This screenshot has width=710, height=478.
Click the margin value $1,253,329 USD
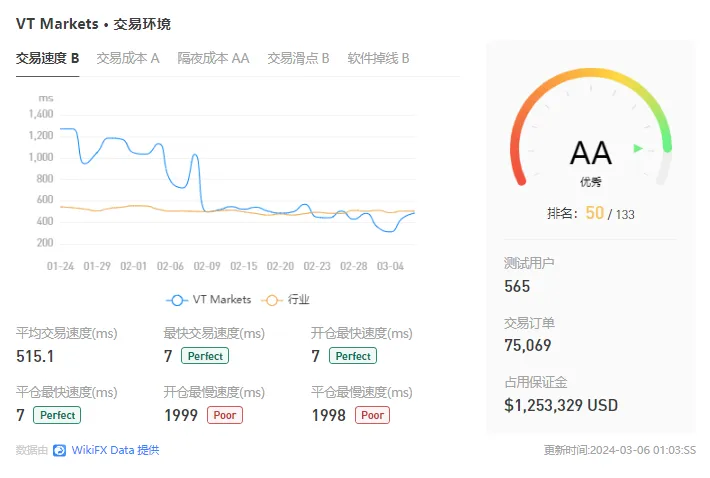561,405
